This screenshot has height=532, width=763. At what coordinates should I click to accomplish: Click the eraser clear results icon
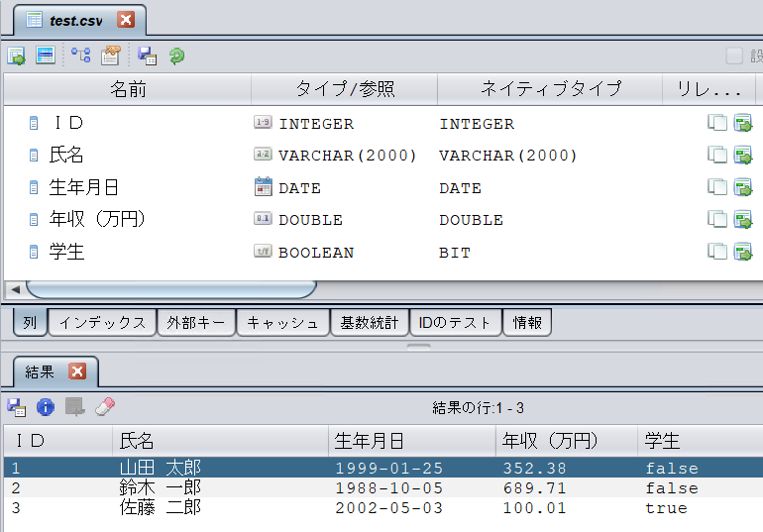tap(105, 407)
